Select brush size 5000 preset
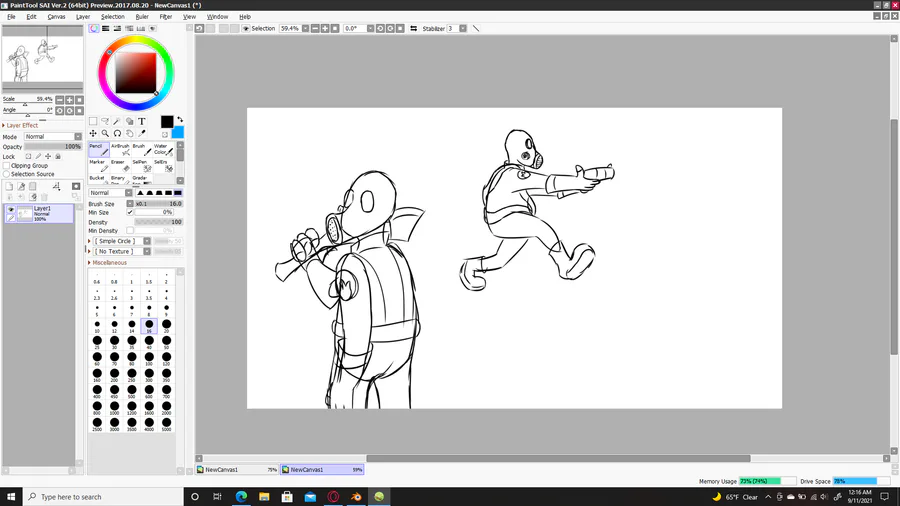The image size is (900, 506). point(166,425)
